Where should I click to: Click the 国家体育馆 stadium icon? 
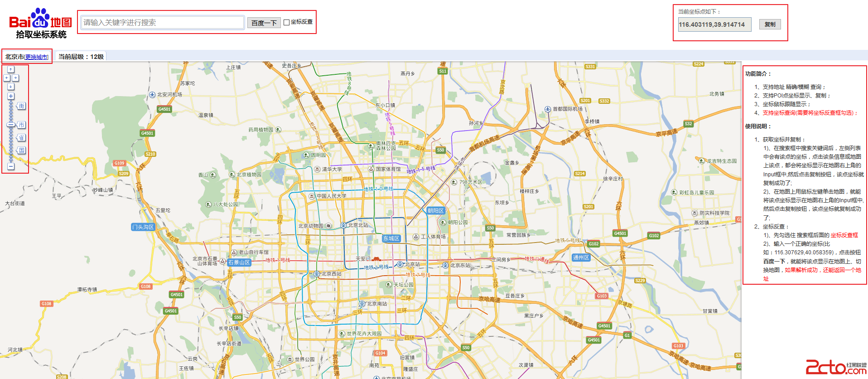tap(371, 169)
